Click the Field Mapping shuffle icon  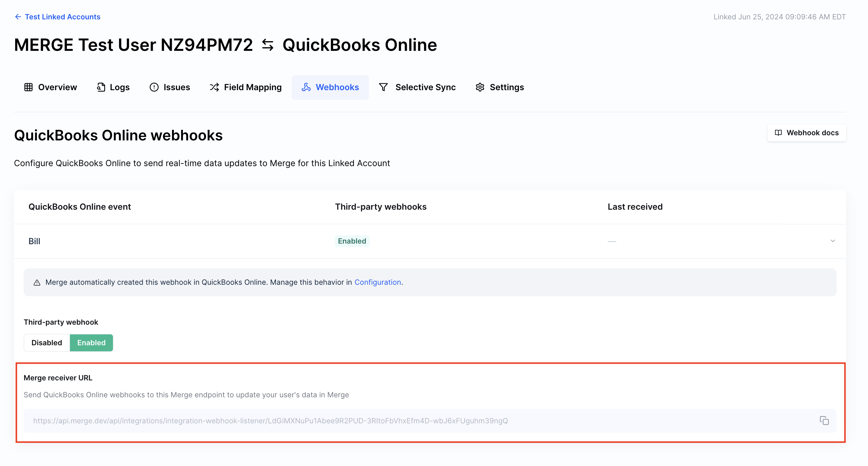[x=214, y=87]
